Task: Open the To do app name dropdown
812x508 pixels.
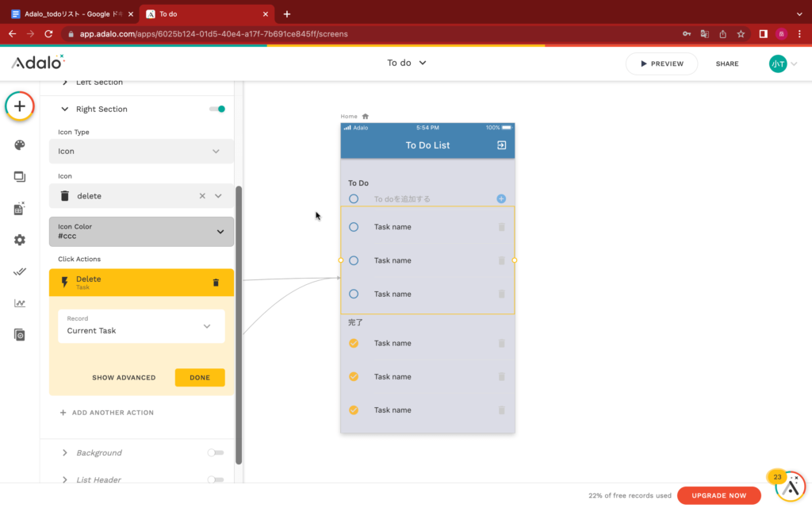Action: 407,63
